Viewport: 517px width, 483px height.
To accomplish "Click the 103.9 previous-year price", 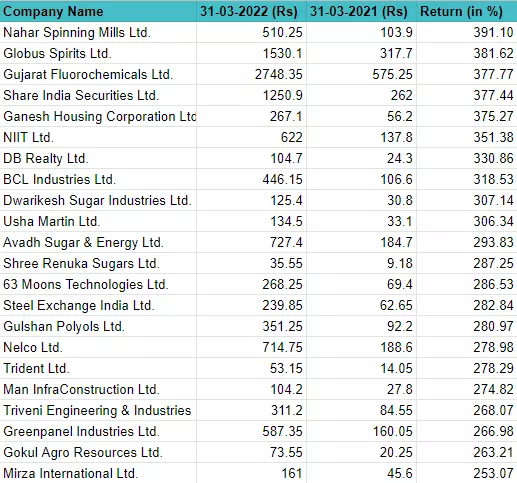I will tap(396, 33).
